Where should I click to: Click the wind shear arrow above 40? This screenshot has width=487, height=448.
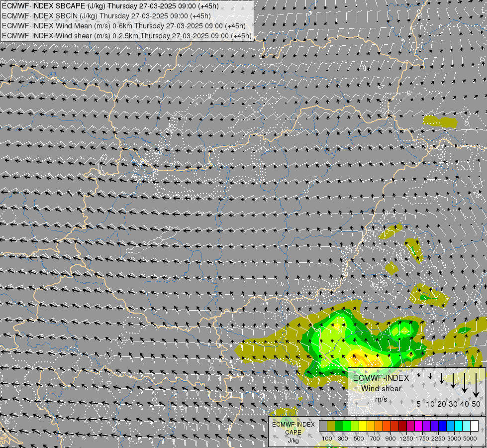(465, 383)
